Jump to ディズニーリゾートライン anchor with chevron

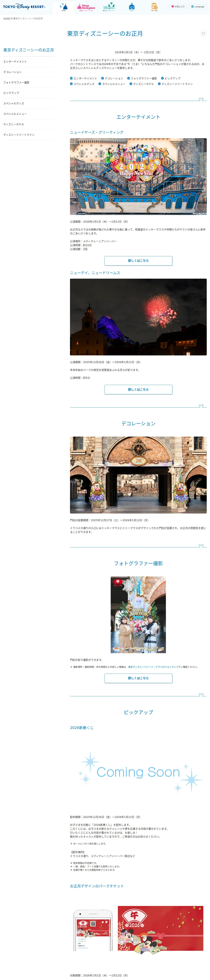pyautogui.click(x=175, y=84)
